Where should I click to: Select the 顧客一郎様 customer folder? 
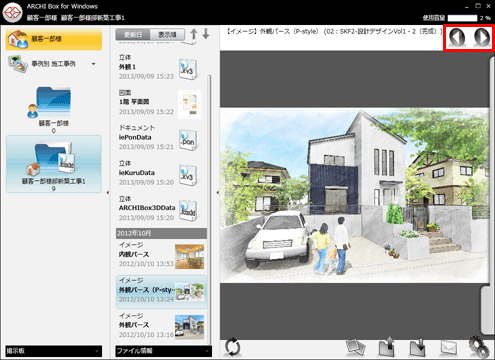53,110
